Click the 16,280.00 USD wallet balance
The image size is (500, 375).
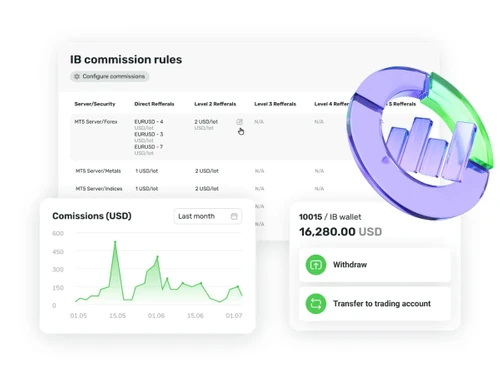pyautogui.click(x=340, y=232)
